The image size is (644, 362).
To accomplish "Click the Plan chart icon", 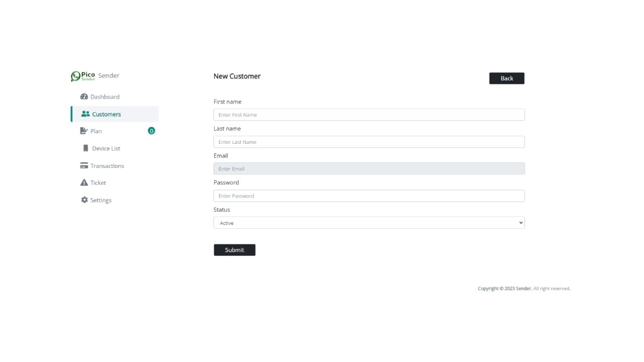I will tap(84, 131).
